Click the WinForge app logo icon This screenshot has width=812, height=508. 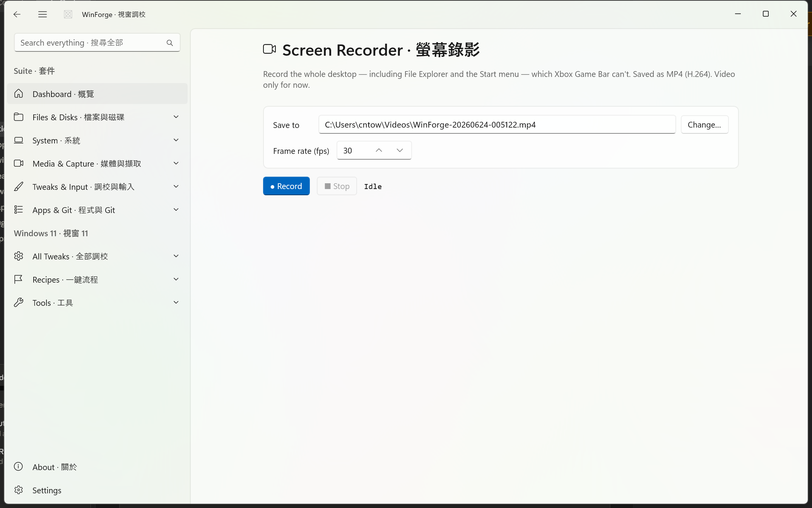pos(68,14)
